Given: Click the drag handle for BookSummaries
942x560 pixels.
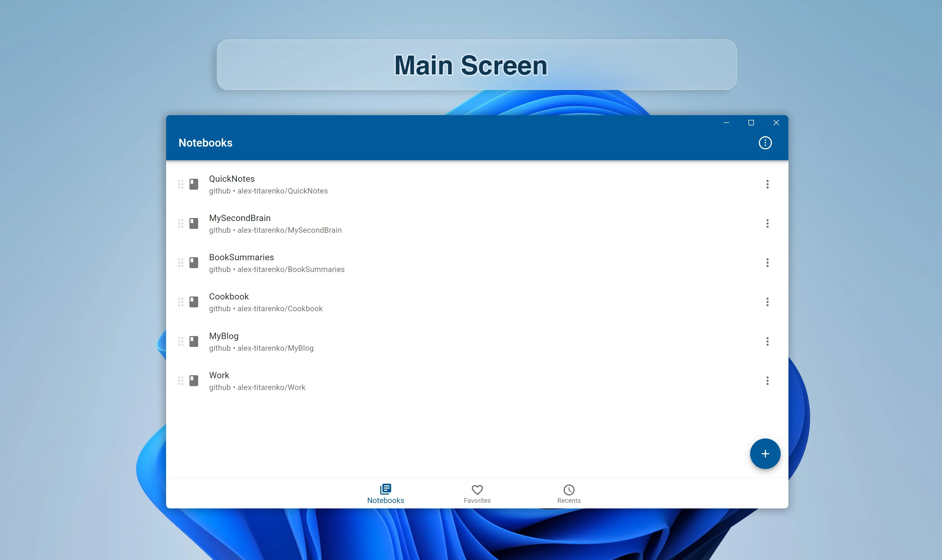Looking at the screenshot, I should point(180,263).
